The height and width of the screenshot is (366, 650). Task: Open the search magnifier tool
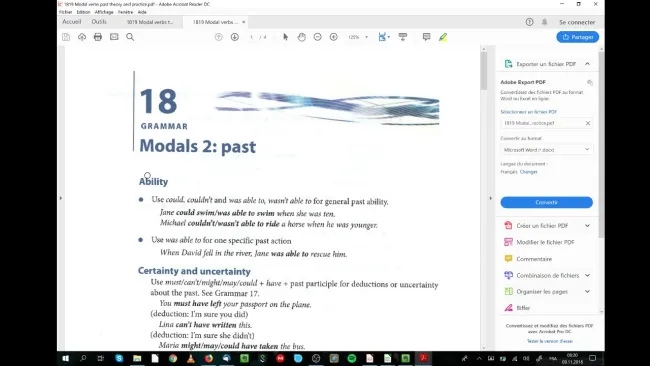click(130, 37)
